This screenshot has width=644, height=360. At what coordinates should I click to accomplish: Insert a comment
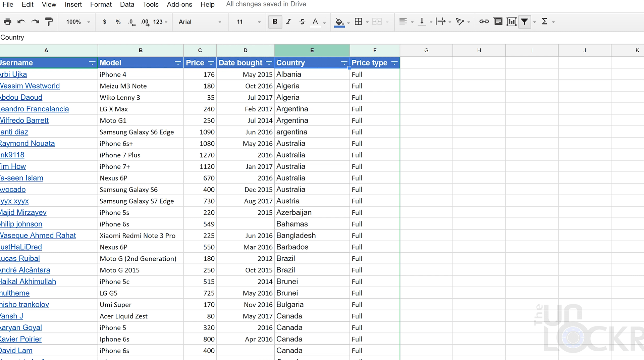point(498,22)
